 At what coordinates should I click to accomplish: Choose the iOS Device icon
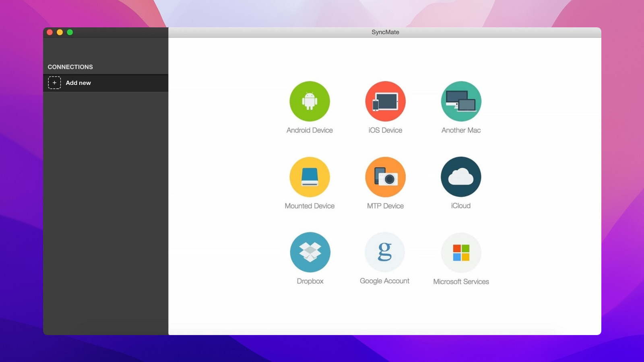click(385, 101)
